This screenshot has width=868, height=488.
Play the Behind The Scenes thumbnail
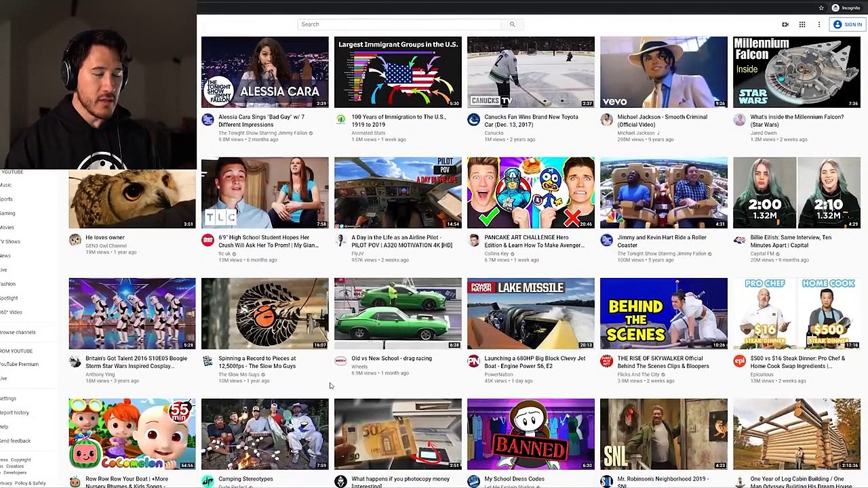tap(664, 314)
